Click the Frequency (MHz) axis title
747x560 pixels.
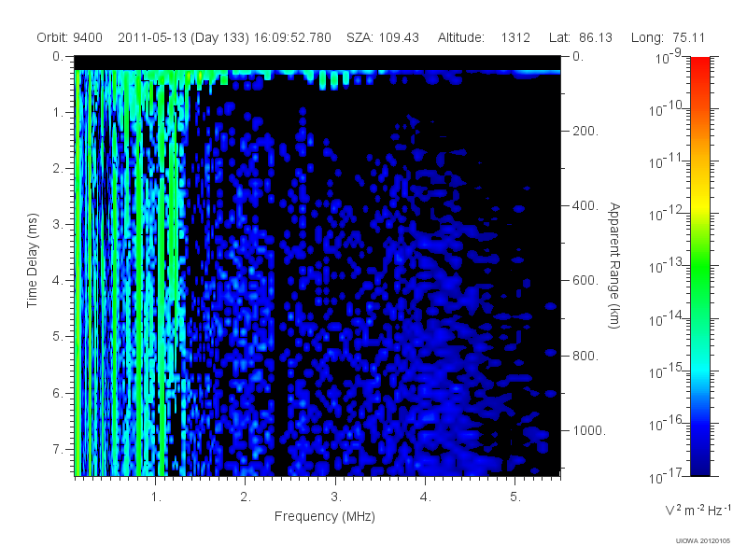(x=325, y=517)
